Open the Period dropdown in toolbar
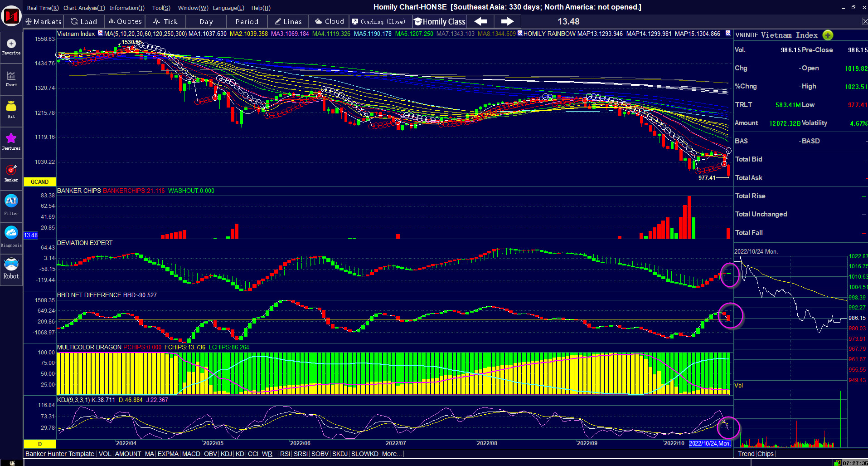The image size is (868, 466). [x=247, y=21]
